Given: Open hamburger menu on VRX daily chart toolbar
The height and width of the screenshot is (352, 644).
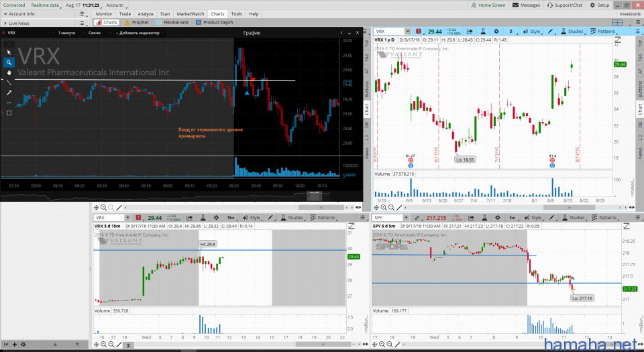Looking at the screenshot, I should [639, 32].
